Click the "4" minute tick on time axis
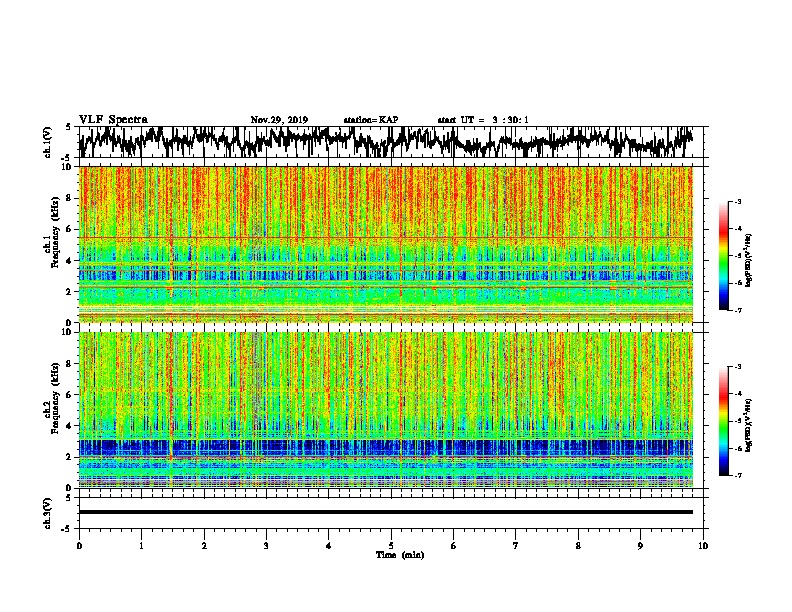The height and width of the screenshot is (612, 792). (329, 546)
